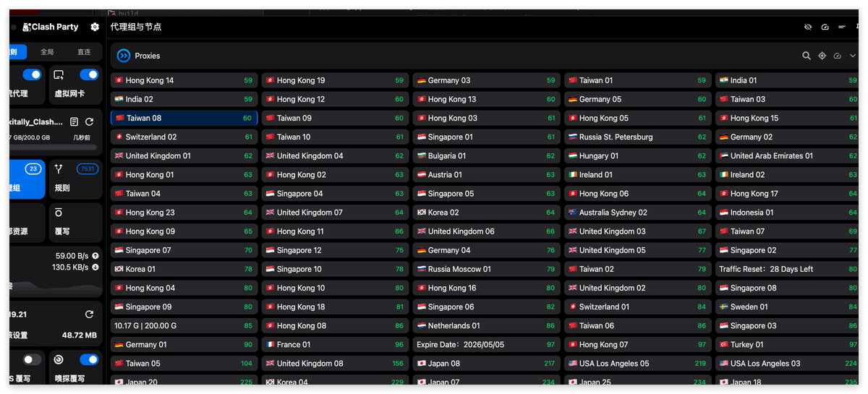The image size is (868, 394).
Task: Open the proxy groups card with 23 badge
Action: pos(27,179)
